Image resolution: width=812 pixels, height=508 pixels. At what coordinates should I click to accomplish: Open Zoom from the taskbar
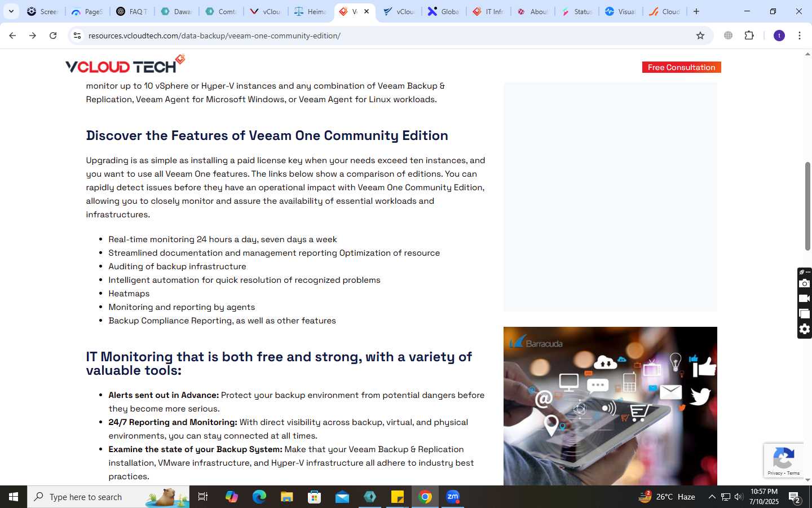[x=453, y=497]
